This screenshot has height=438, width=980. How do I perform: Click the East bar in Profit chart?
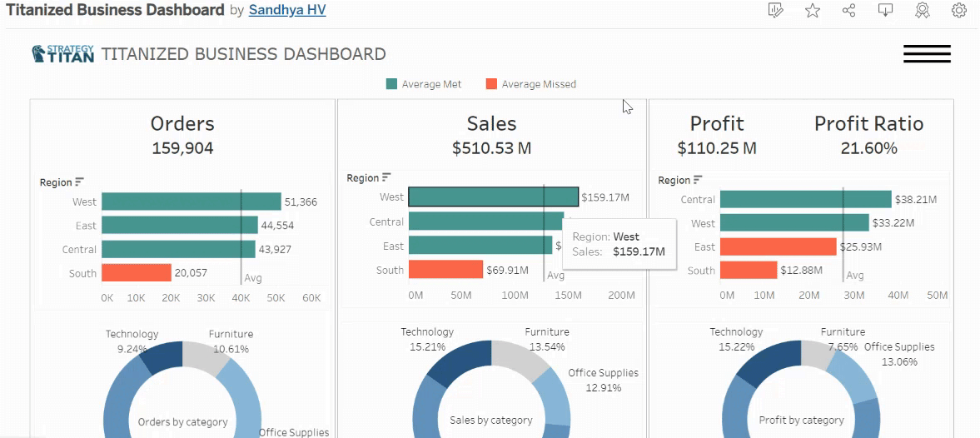(x=779, y=246)
